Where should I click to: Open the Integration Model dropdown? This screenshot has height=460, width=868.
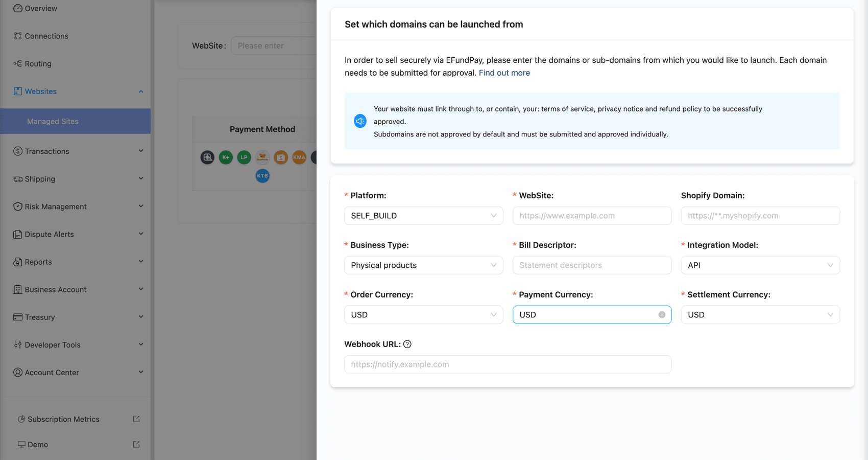pyautogui.click(x=760, y=265)
